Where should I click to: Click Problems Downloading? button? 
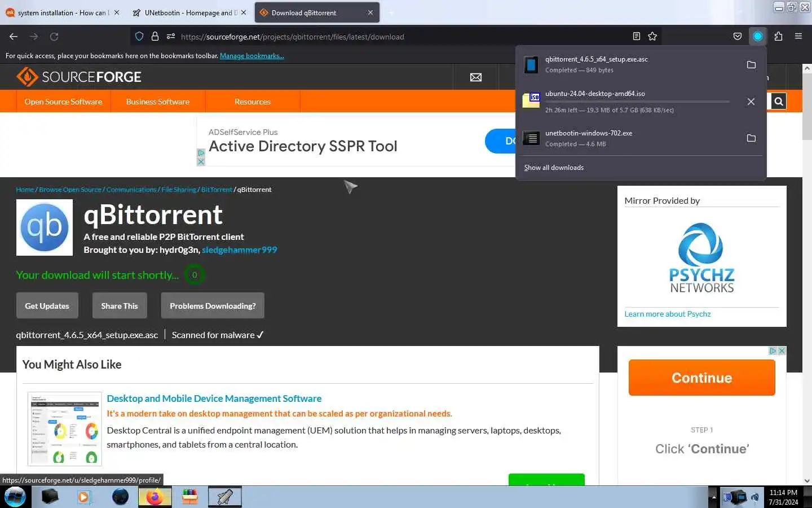[x=213, y=306]
